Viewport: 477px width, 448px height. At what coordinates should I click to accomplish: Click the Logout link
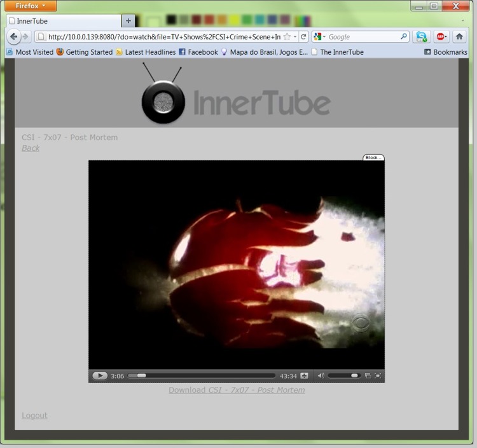(x=34, y=416)
